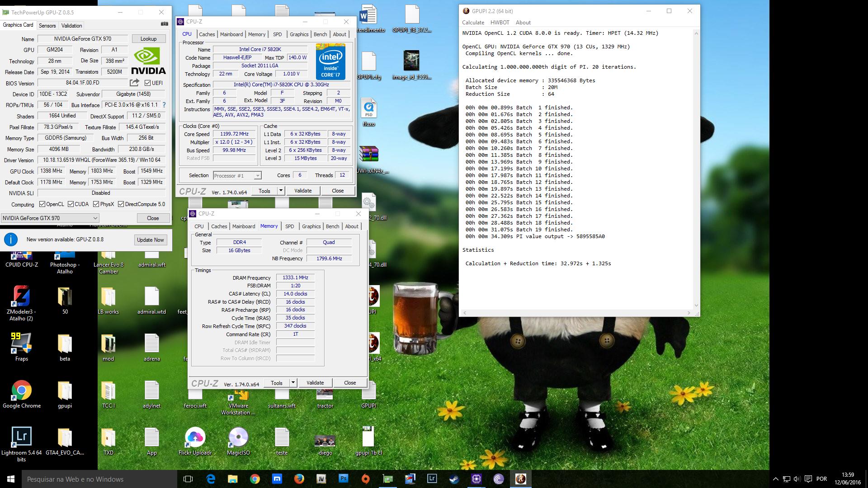The image size is (868, 488).
Task: Click the Close button in GPU-Z
Action: click(153, 218)
